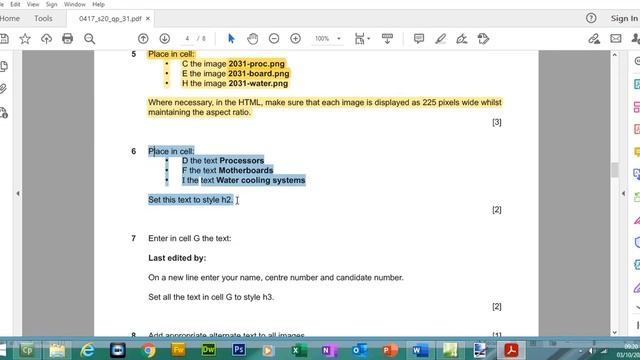Click the text 'Set this text to style h2.'
The height and width of the screenshot is (360, 640).
191,200
